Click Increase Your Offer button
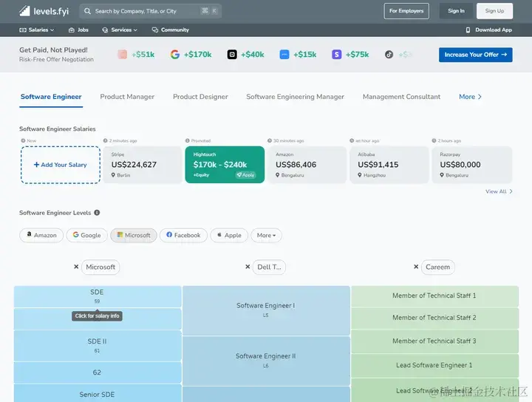The image size is (532, 402). (x=476, y=55)
